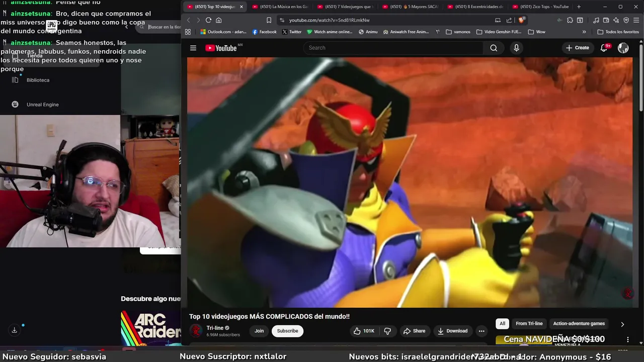
Task: Download the video
Action: click(x=452, y=331)
